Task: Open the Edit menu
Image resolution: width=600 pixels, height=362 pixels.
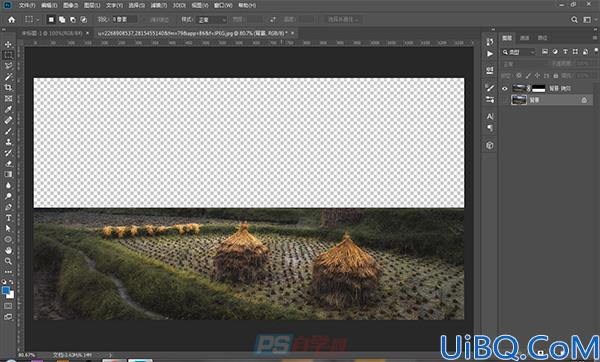Action: pos(49,5)
